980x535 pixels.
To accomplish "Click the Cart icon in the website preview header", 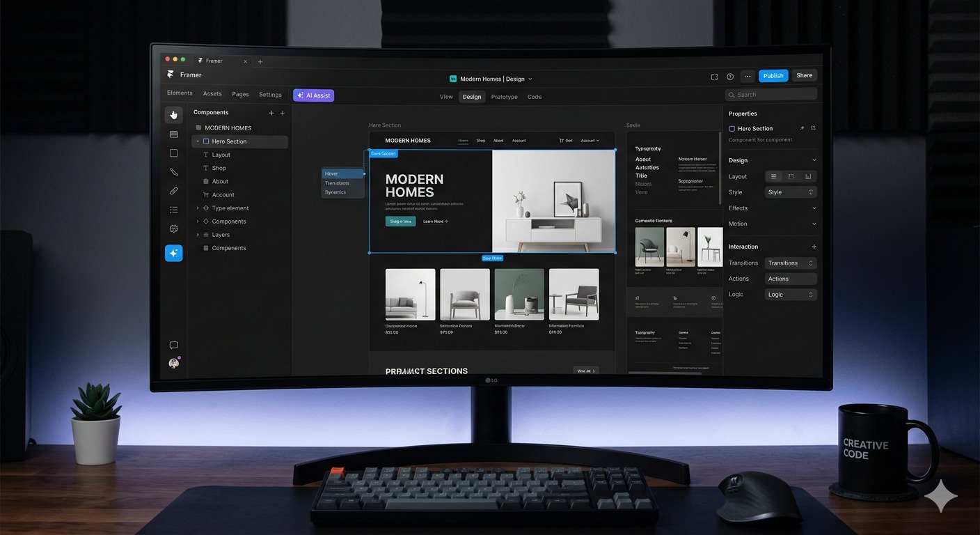I will [561, 141].
